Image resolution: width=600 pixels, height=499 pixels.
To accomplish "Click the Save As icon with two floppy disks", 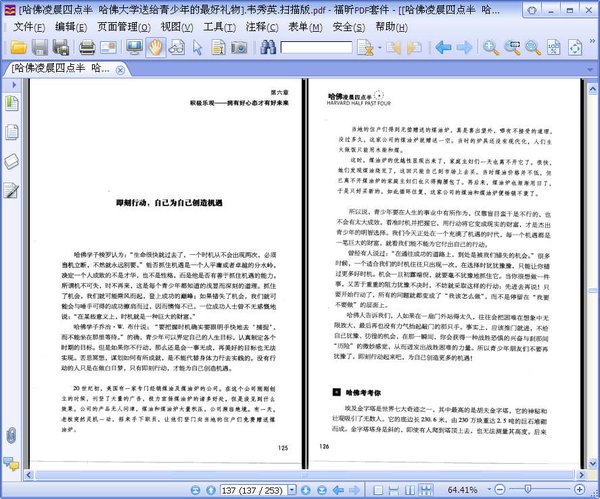I will [60, 47].
